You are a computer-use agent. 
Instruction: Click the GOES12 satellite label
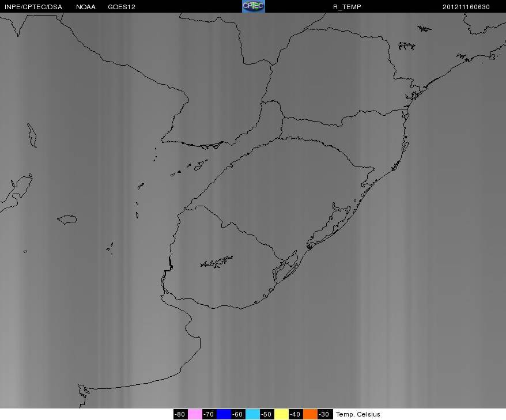coord(122,7)
